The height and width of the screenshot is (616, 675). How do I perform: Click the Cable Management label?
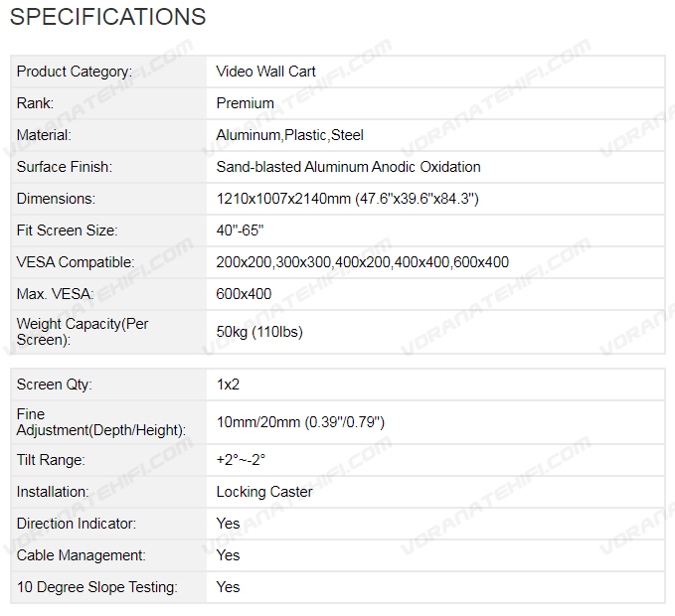[x=81, y=555]
